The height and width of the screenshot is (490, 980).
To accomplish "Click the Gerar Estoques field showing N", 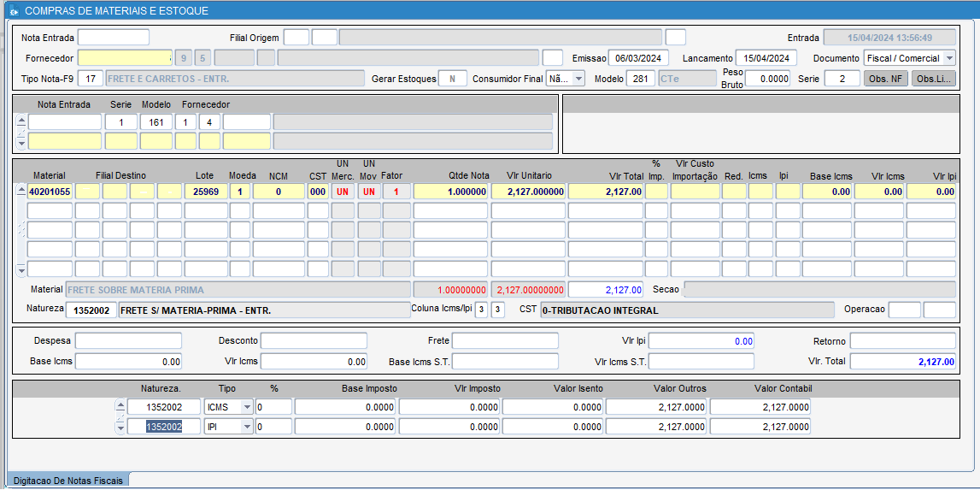I will coord(453,78).
